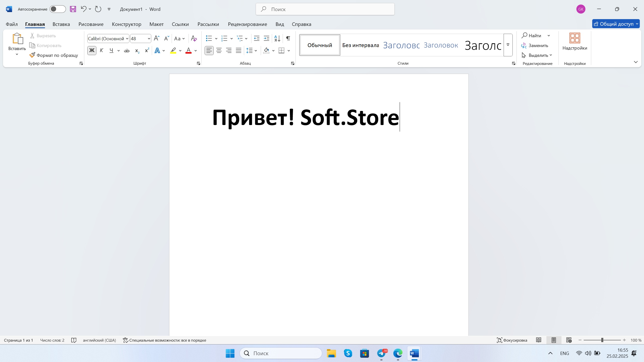Toggle the AutoSave switch on
The height and width of the screenshot is (362, 644).
click(57, 9)
